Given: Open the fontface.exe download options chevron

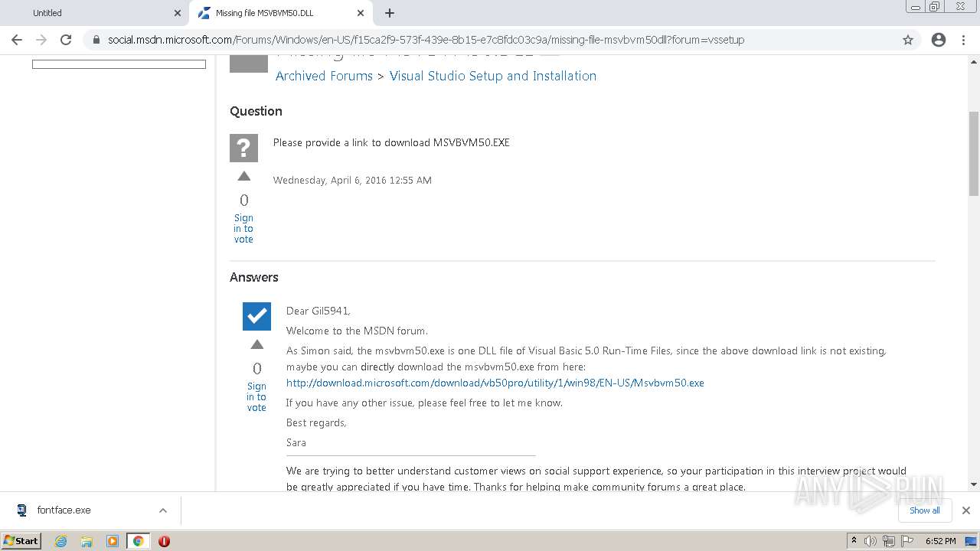Looking at the screenshot, I should (163, 510).
